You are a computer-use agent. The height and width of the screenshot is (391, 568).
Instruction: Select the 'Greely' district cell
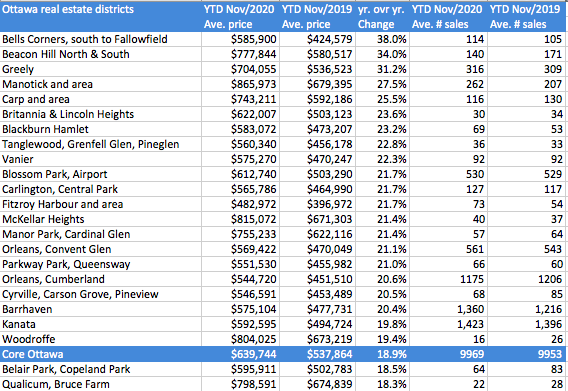(101, 69)
